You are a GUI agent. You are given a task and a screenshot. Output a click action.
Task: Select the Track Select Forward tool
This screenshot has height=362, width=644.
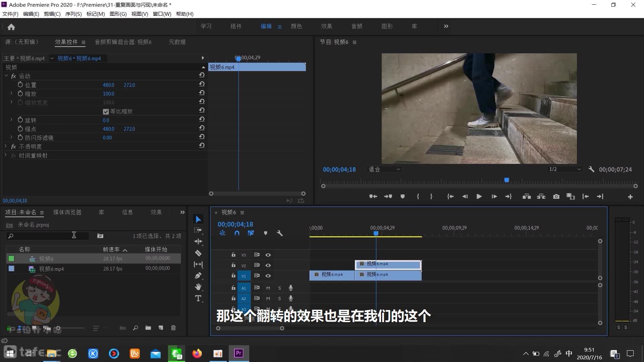coord(198,230)
